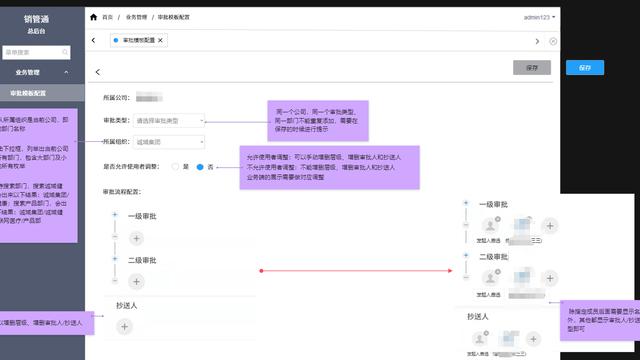Close the 审批模板配置 tab
Viewport: 640px width, 360px height.
point(160,40)
